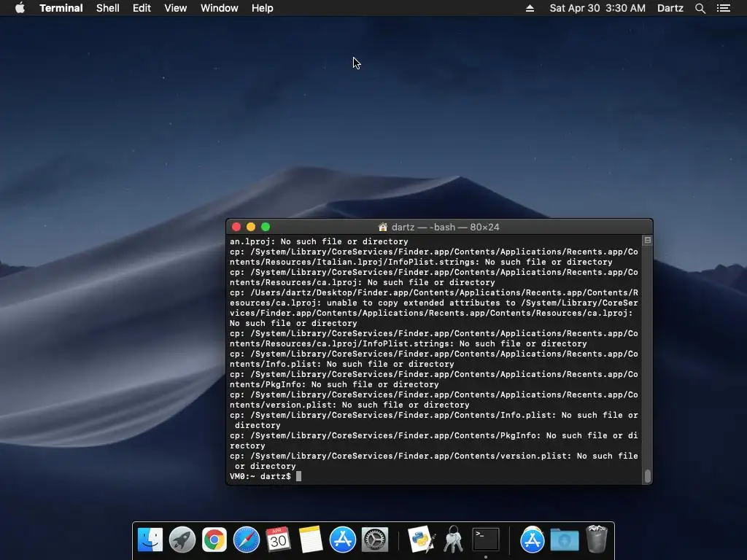
Task: Zoom Terminal window with the green button
Action: click(266, 227)
